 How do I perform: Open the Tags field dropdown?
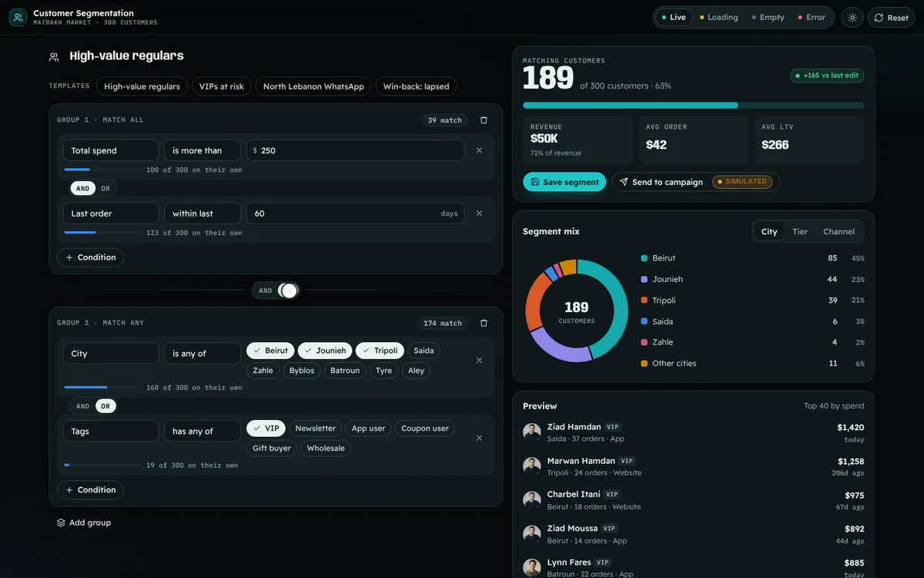pyautogui.click(x=111, y=432)
